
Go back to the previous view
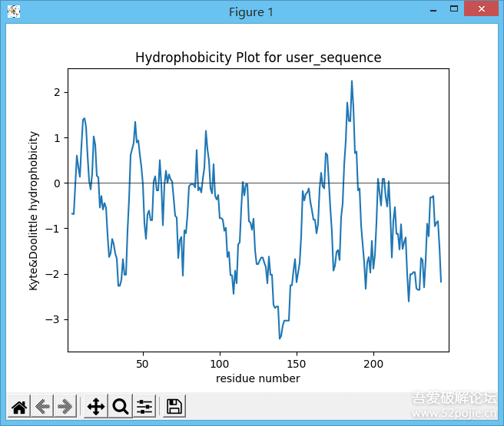[x=42, y=406]
